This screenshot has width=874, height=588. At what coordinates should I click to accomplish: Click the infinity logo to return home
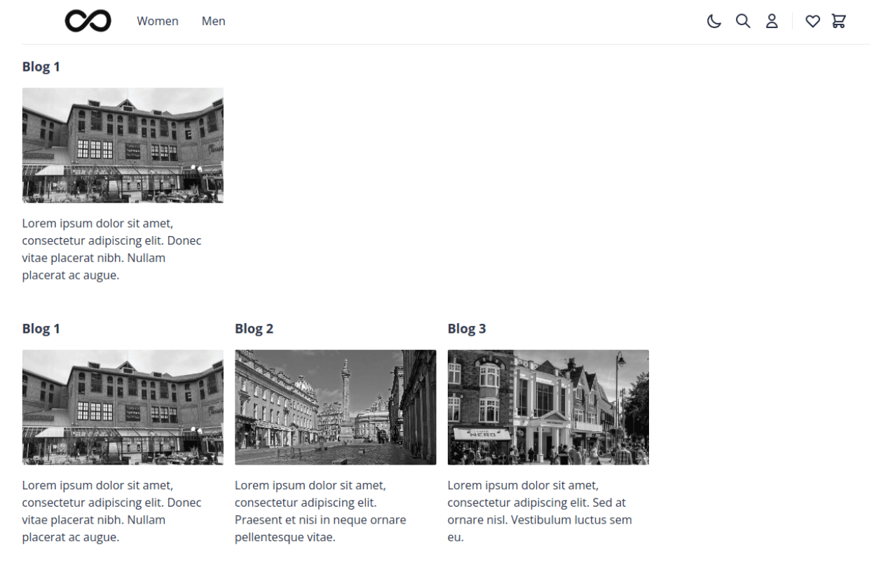pos(87,20)
